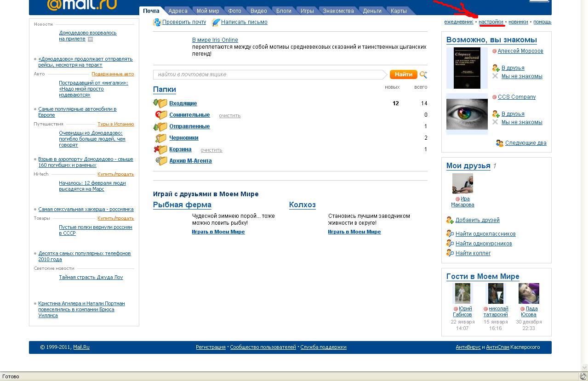Click the Отправленные folder icon
The image size is (588, 381).
160,126
